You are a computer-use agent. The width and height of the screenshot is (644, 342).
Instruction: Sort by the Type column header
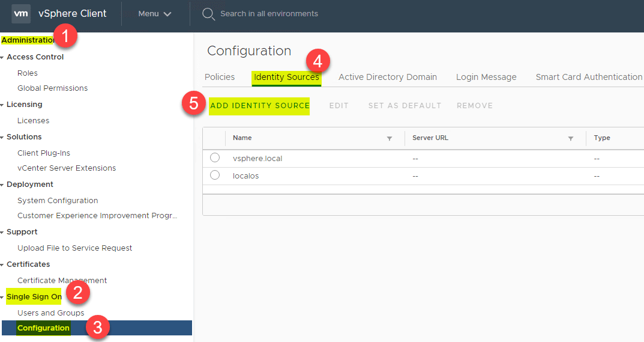point(602,138)
